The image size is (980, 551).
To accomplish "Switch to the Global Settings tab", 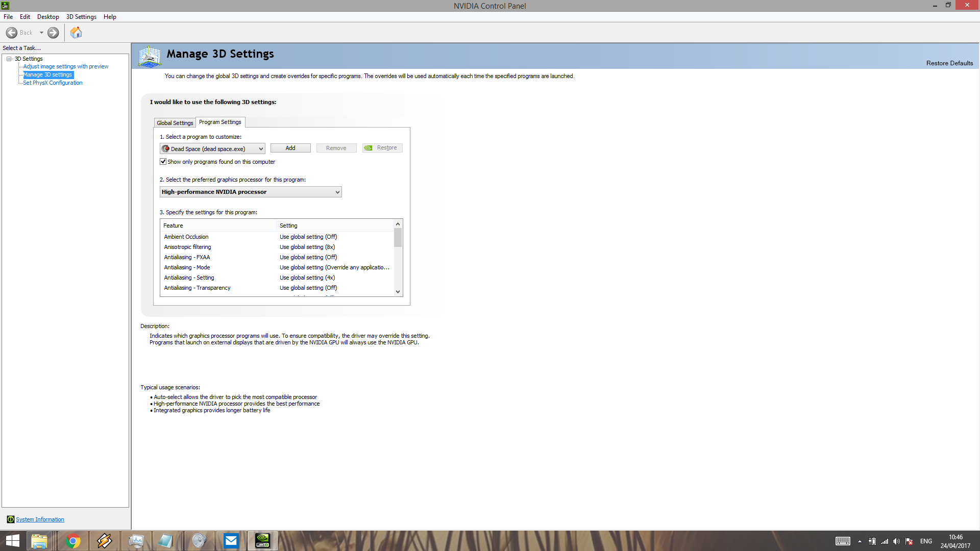I will click(175, 123).
